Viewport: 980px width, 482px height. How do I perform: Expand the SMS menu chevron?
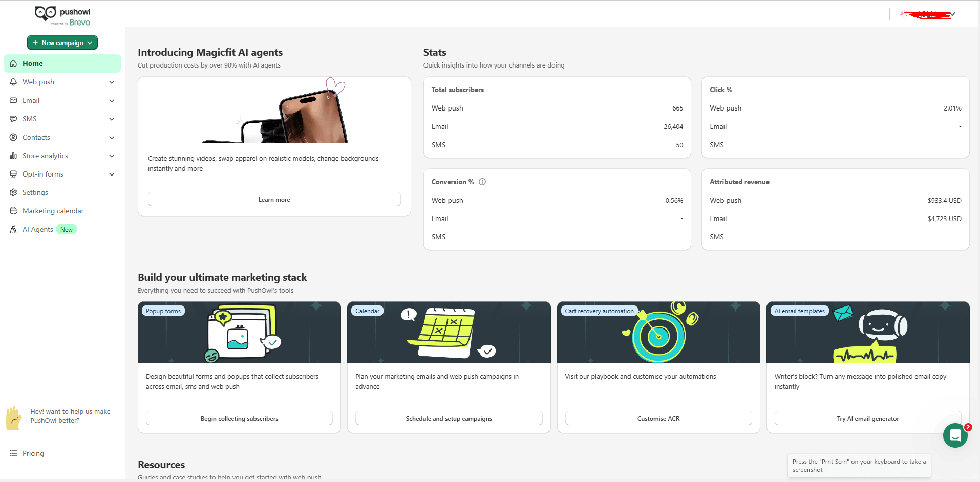(112, 119)
